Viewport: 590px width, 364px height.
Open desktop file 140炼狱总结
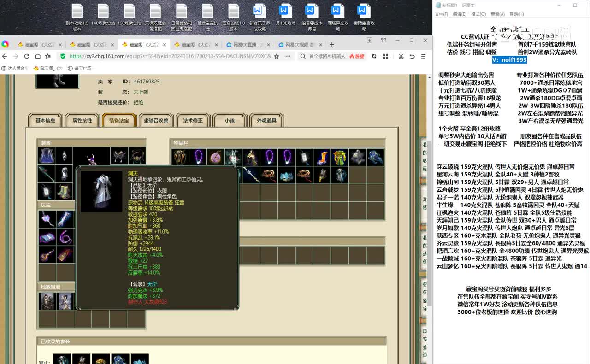(x=103, y=15)
